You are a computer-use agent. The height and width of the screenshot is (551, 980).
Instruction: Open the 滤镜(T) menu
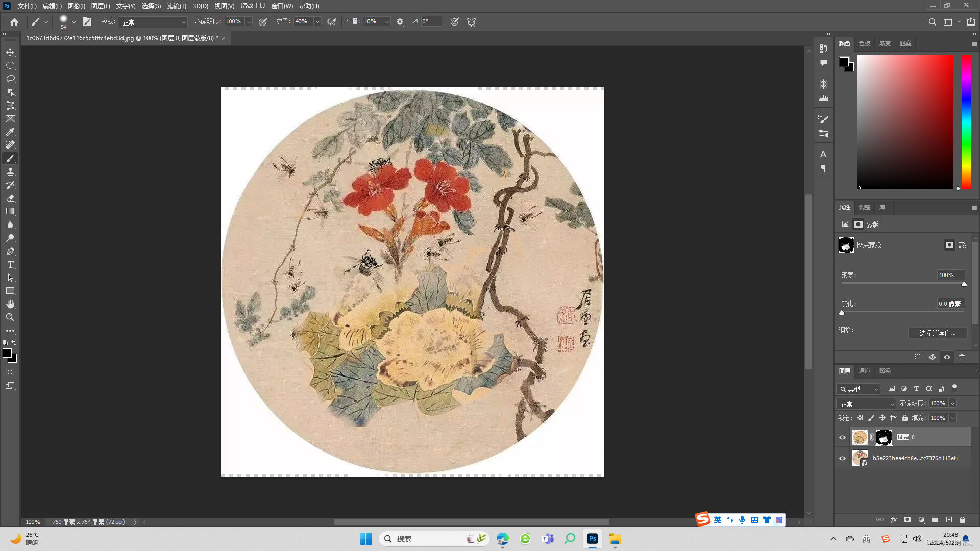coord(177,6)
